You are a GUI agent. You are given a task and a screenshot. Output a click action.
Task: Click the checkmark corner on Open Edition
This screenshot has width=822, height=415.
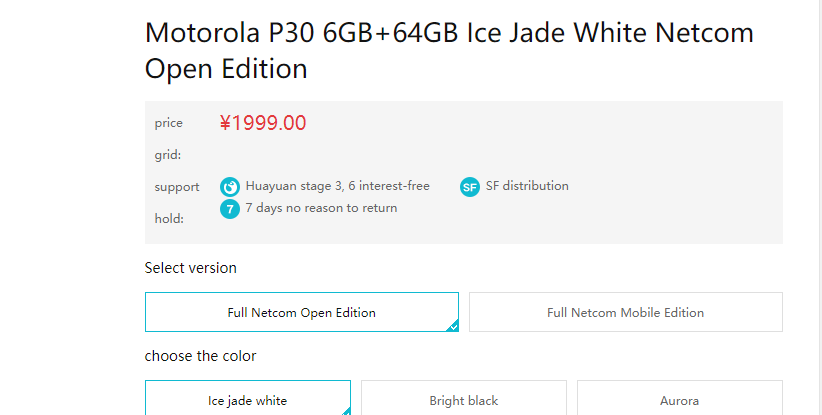[453, 325]
